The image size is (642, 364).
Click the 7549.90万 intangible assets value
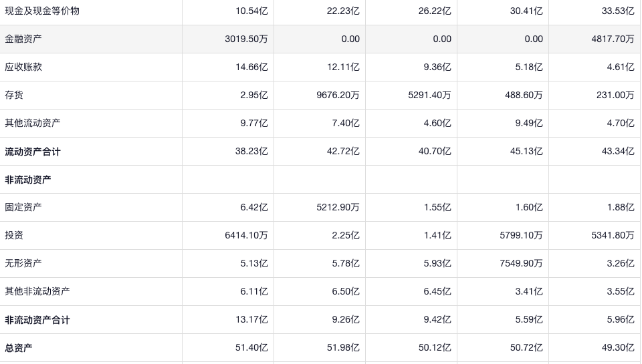click(521, 263)
